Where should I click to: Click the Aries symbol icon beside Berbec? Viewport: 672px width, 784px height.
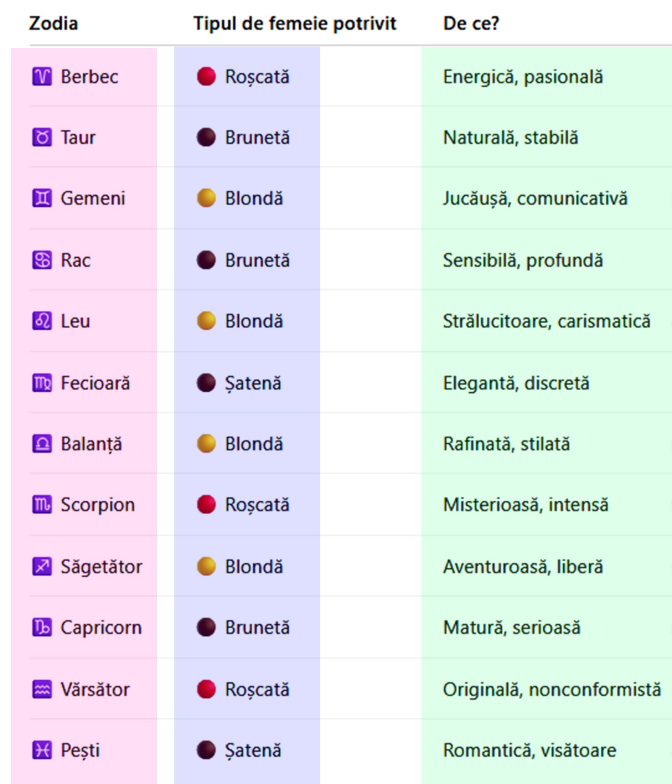(42, 76)
